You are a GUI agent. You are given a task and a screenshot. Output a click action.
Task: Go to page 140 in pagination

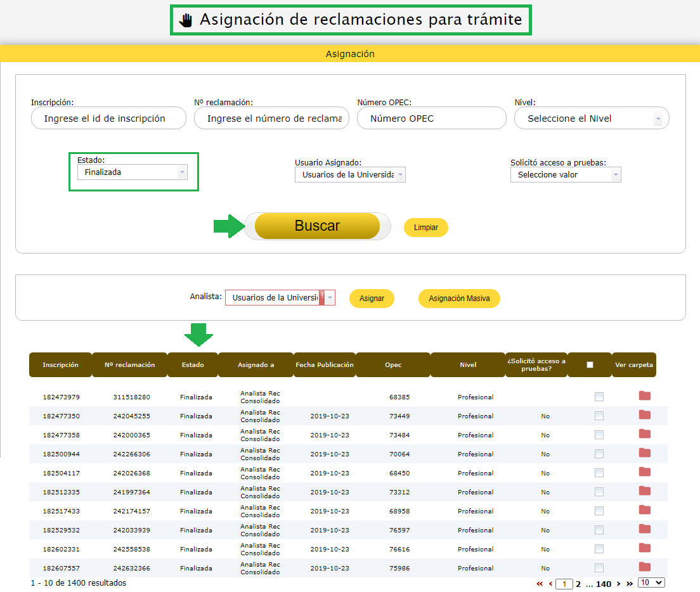(x=604, y=584)
